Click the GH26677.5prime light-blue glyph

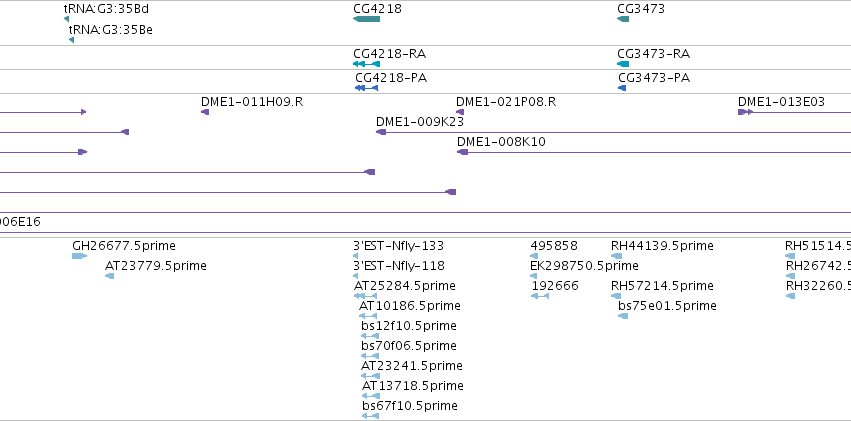pos(79,256)
